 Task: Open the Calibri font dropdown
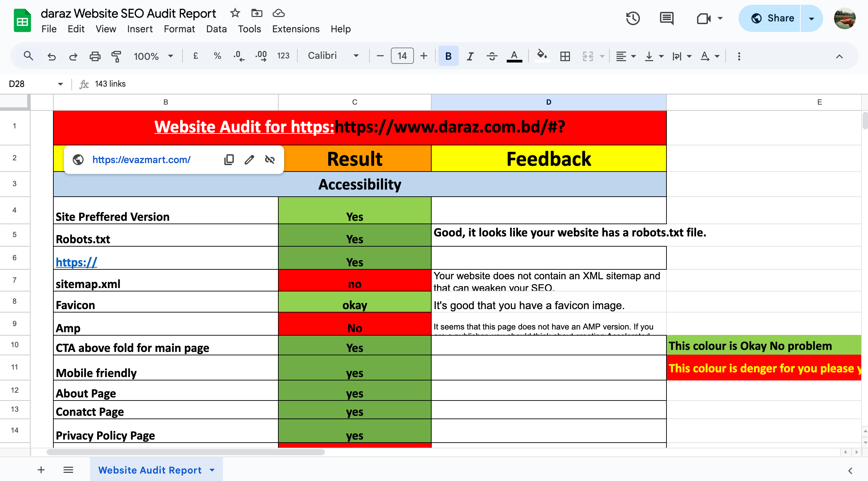click(355, 56)
